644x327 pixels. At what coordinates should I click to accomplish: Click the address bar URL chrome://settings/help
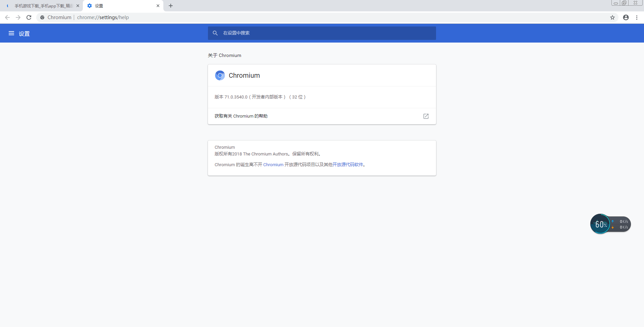pyautogui.click(x=103, y=17)
